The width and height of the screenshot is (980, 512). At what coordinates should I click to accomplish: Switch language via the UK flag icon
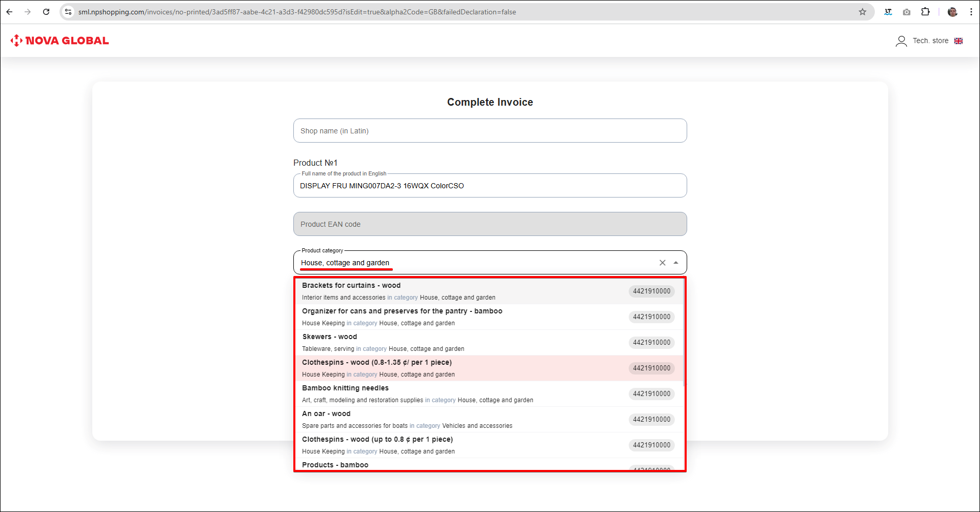tap(958, 41)
